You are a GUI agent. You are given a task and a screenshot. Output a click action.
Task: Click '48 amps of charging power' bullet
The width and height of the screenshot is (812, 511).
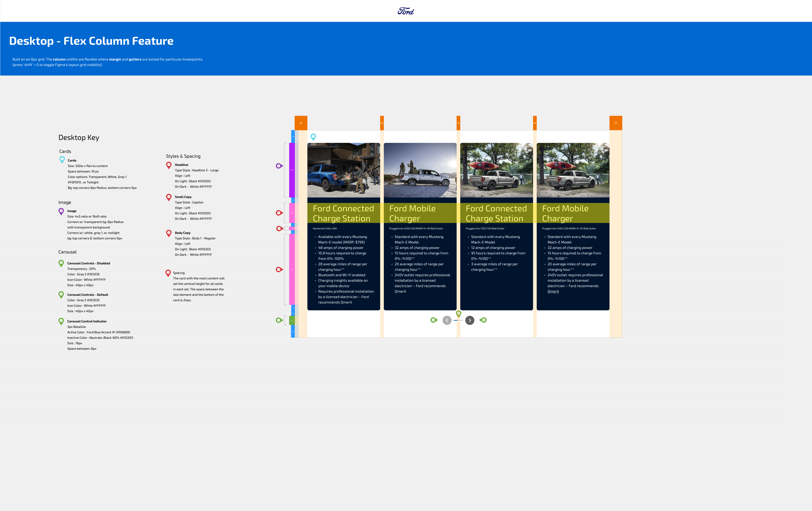[x=341, y=248]
